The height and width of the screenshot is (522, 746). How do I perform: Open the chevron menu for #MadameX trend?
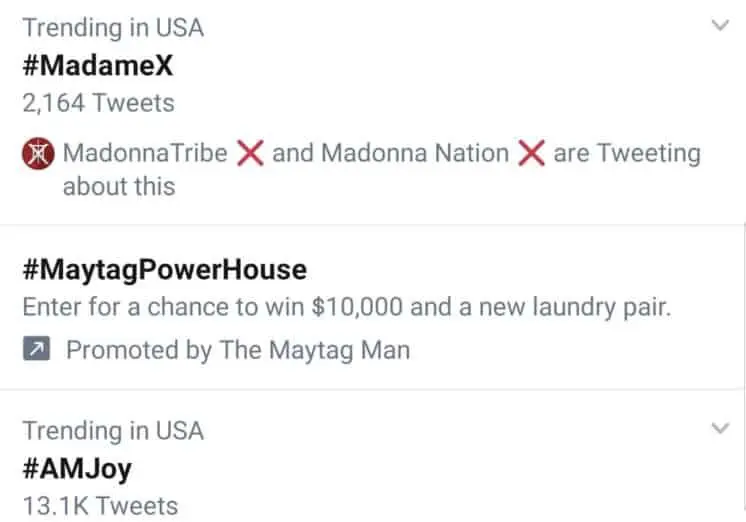click(x=720, y=27)
